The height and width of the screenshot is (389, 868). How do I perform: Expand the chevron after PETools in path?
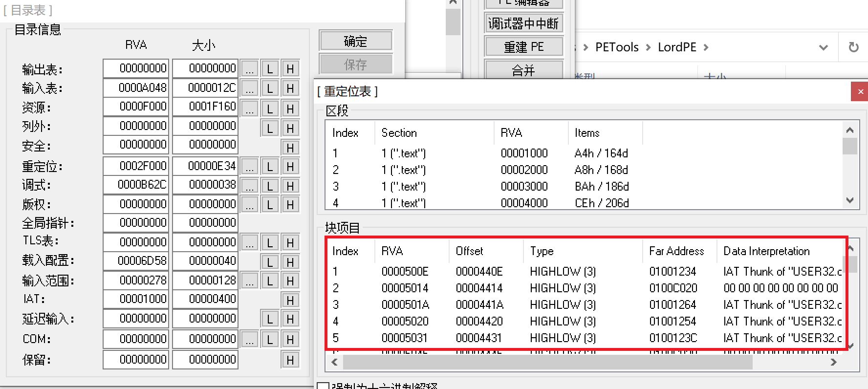point(648,47)
